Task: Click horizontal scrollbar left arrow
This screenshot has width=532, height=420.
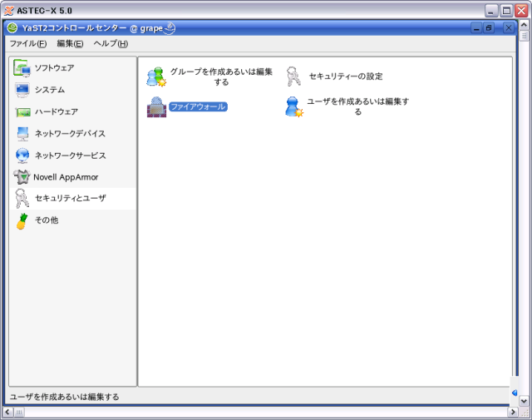Action: point(8,412)
